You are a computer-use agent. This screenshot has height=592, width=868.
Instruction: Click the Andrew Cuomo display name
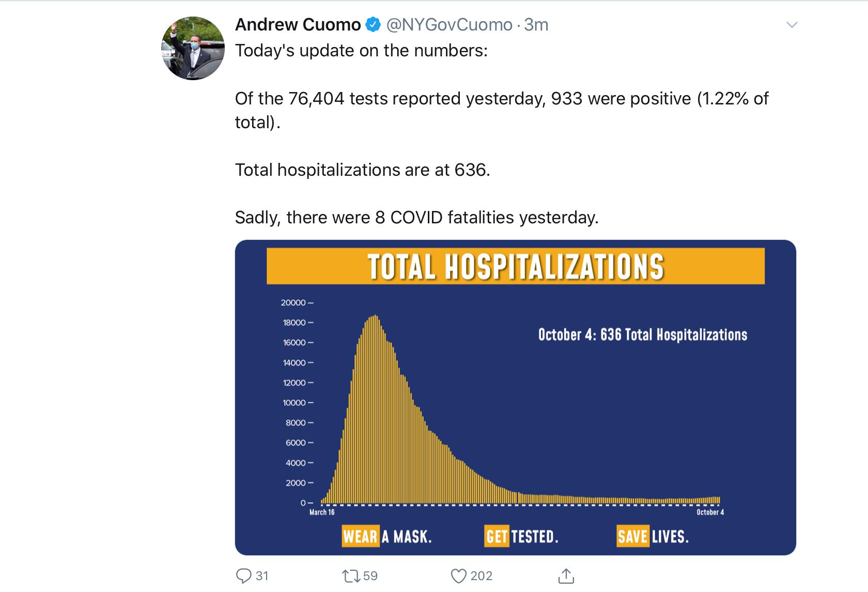point(298,24)
